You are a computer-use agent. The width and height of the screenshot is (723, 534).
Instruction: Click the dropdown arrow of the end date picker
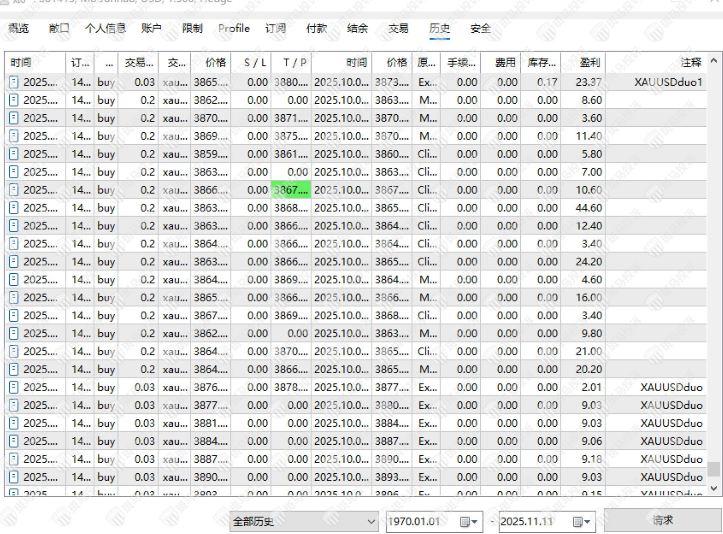587,521
